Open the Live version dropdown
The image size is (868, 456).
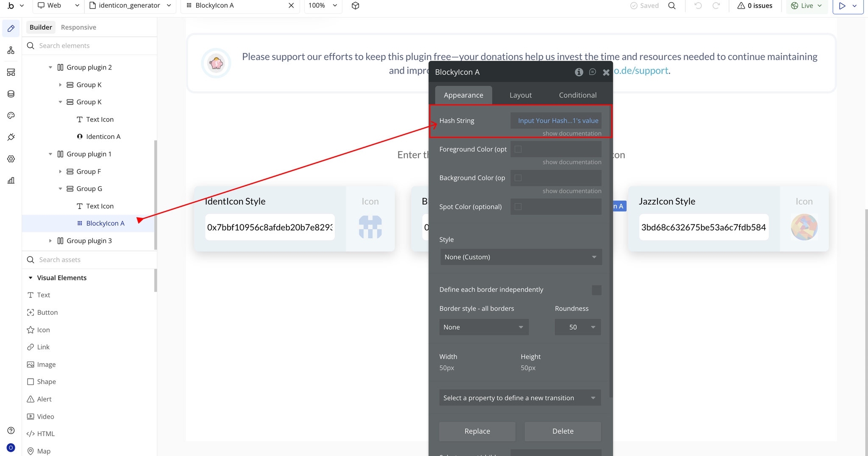point(807,6)
